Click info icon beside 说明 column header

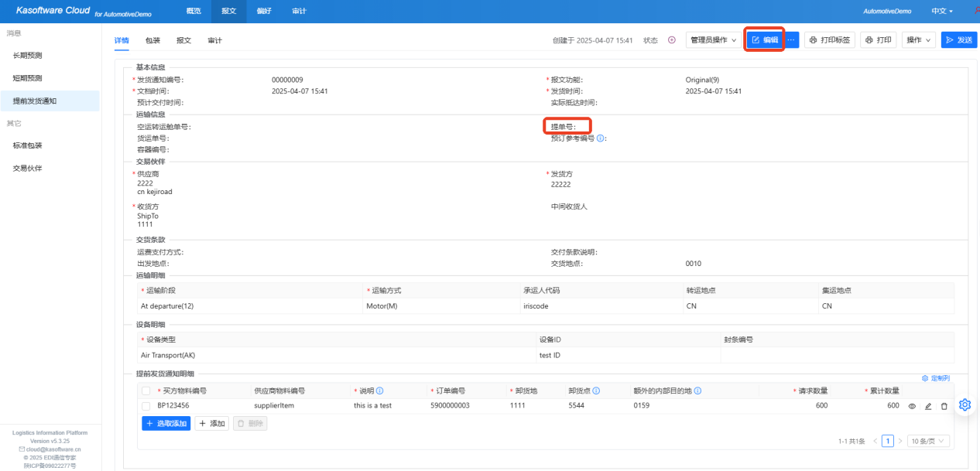380,391
